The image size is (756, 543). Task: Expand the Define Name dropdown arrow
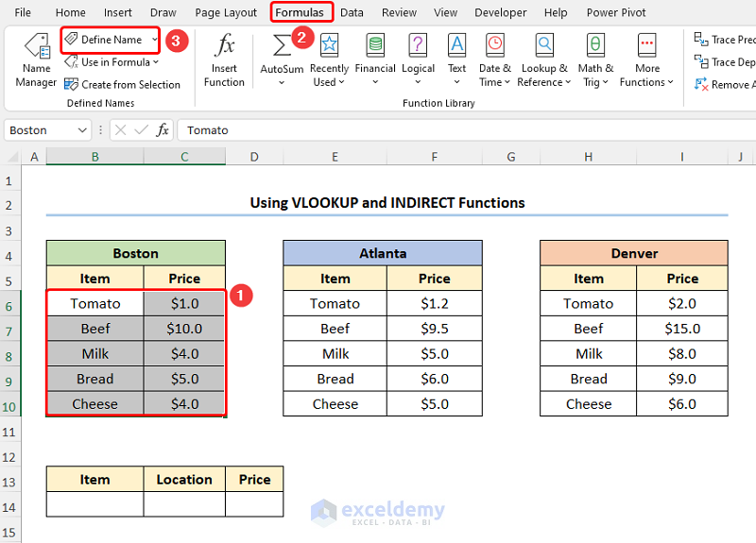[x=155, y=39]
